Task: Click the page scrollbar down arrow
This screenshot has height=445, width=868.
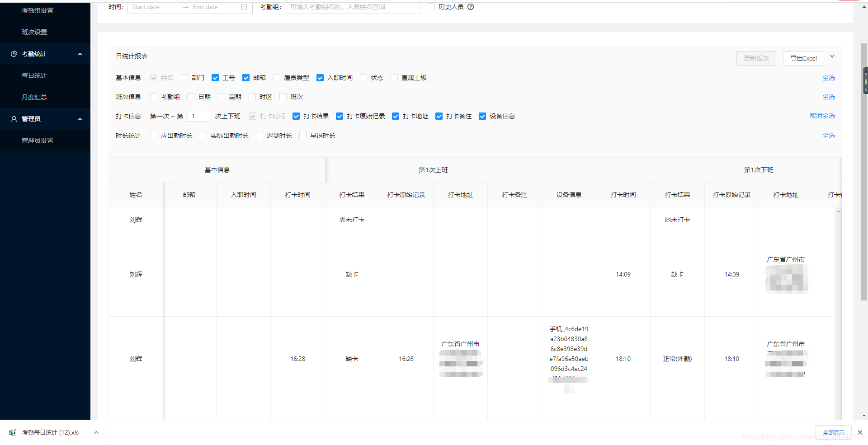Action: pyautogui.click(x=864, y=416)
